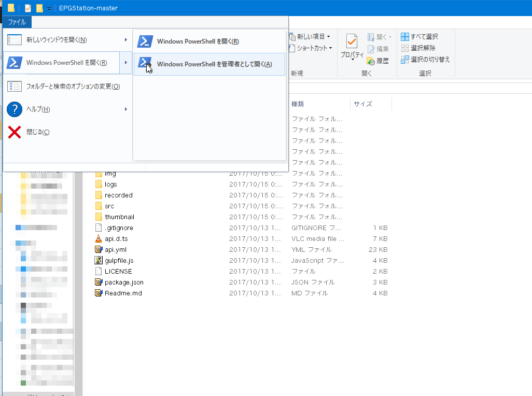Click Invert selection button
The width and height of the screenshot is (532, 396).
(425, 60)
